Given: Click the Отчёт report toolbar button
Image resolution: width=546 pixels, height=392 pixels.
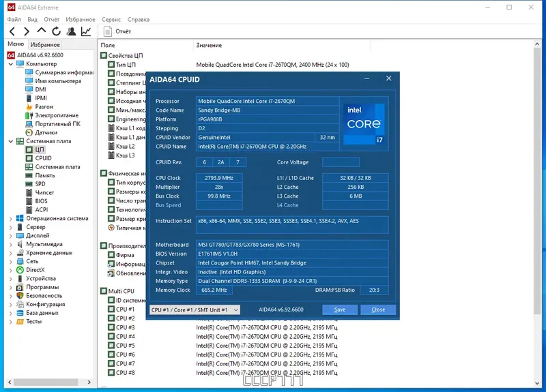Looking at the screenshot, I should point(117,31).
